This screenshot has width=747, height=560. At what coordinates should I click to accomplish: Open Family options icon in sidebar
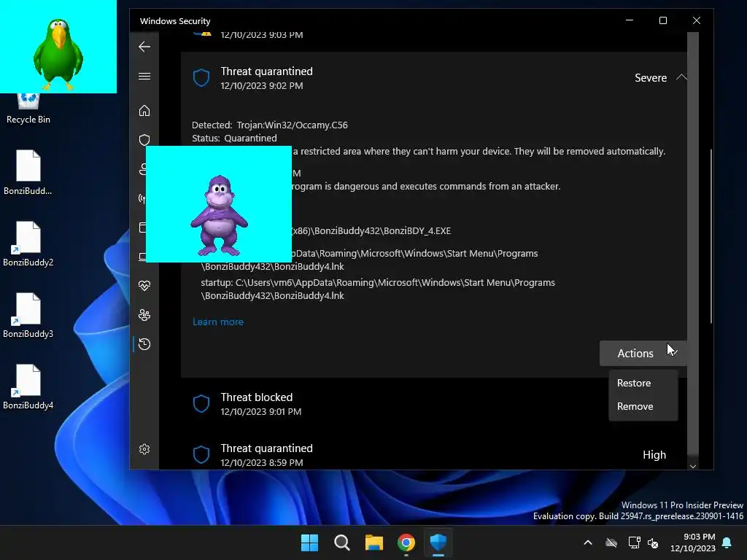point(144,315)
